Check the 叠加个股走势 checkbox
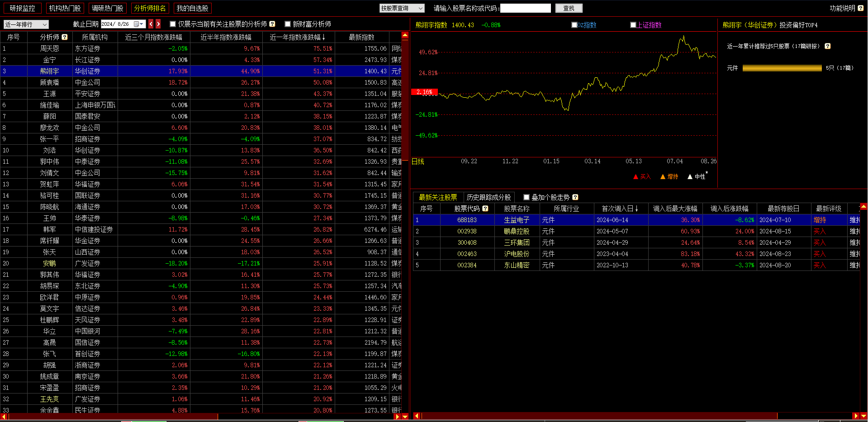Viewport: 868px width, 422px height. pos(526,197)
